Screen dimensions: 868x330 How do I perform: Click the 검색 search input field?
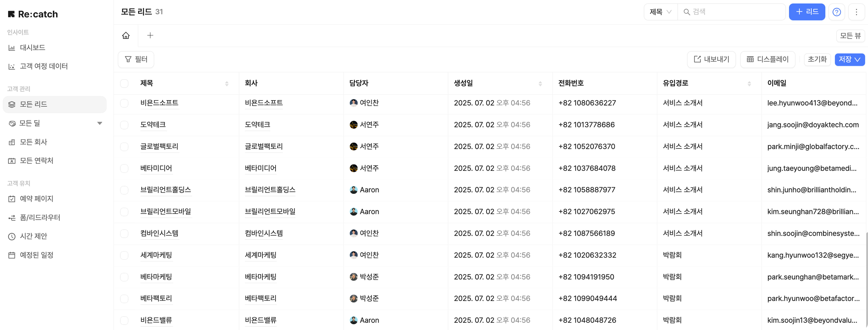tap(735, 12)
